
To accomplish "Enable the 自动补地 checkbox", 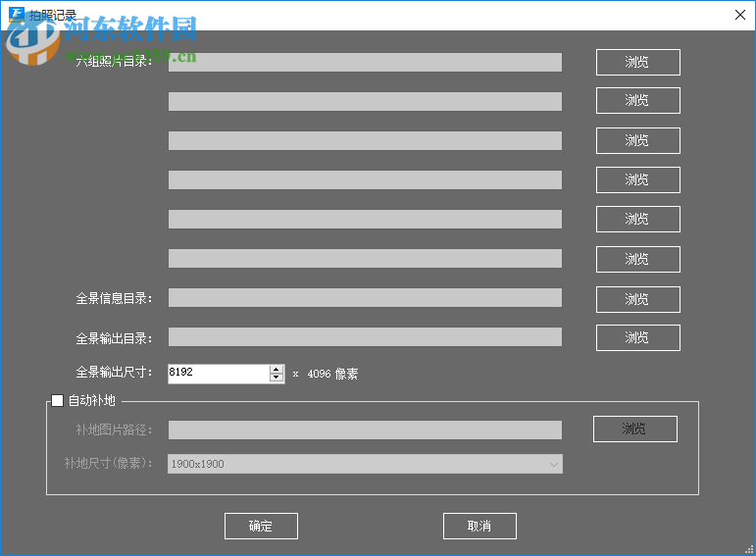I will (58, 401).
